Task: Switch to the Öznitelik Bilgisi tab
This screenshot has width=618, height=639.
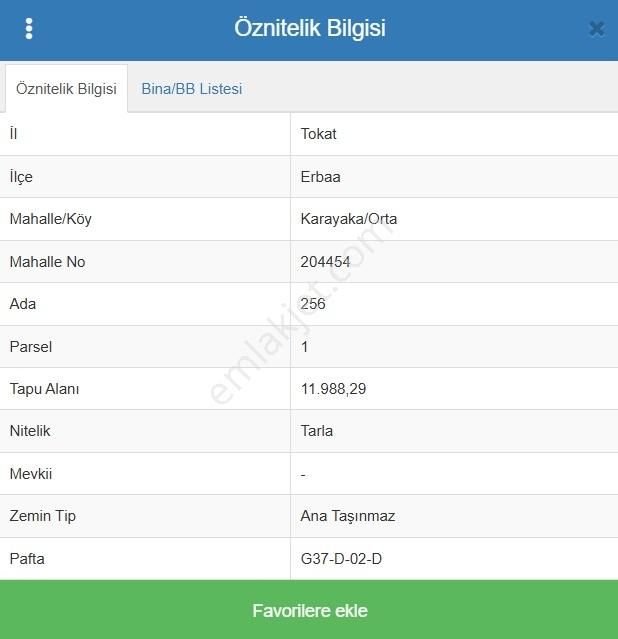Action: point(66,88)
